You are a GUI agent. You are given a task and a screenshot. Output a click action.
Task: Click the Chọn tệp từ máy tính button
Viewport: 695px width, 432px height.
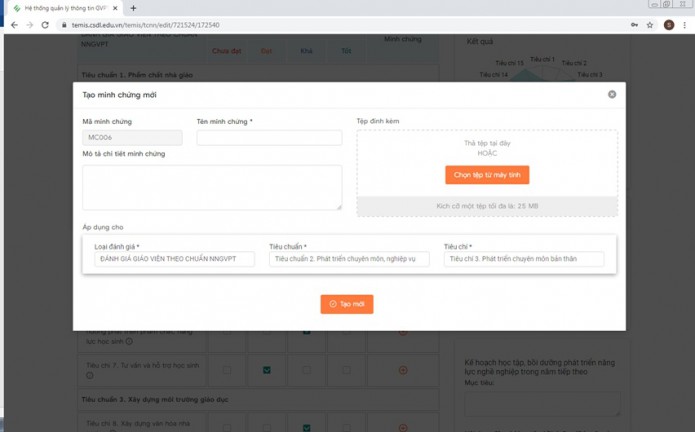pos(487,175)
